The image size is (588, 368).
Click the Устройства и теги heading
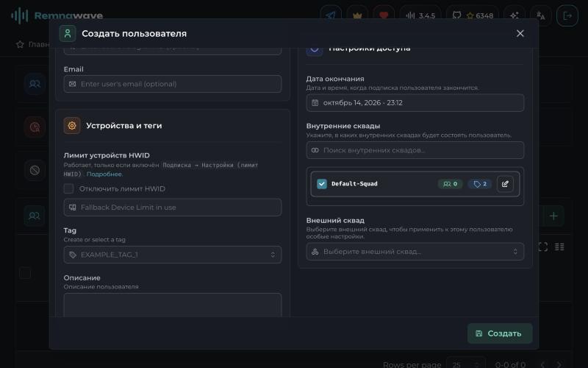coord(124,125)
